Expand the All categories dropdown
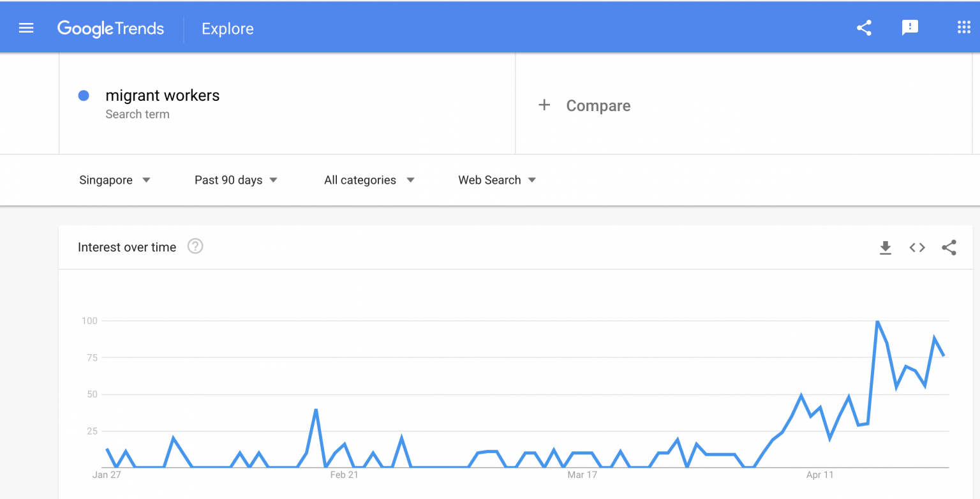 click(x=369, y=180)
